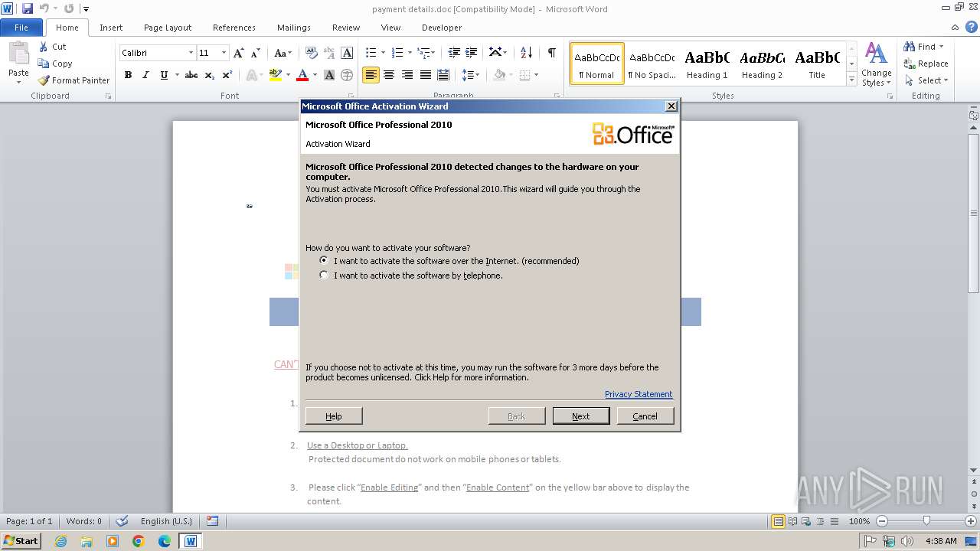Click the Decrease Indent icon
Viewport: 980px width, 551px height.
pos(454,53)
